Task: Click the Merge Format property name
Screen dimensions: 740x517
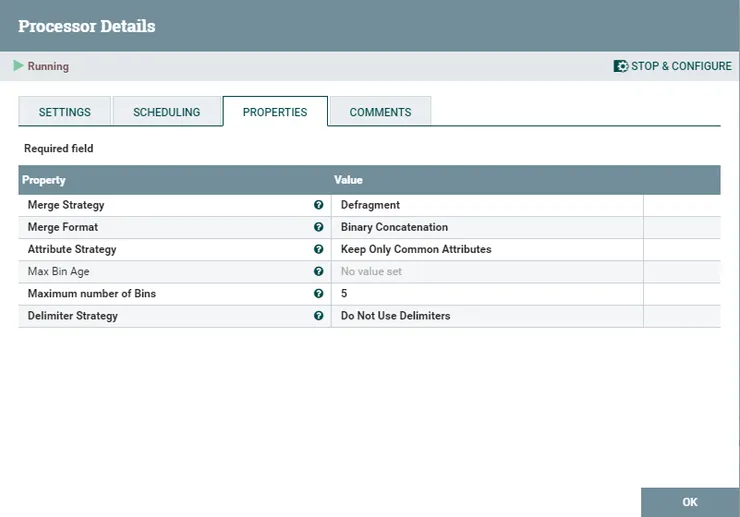Action: pos(63,227)
